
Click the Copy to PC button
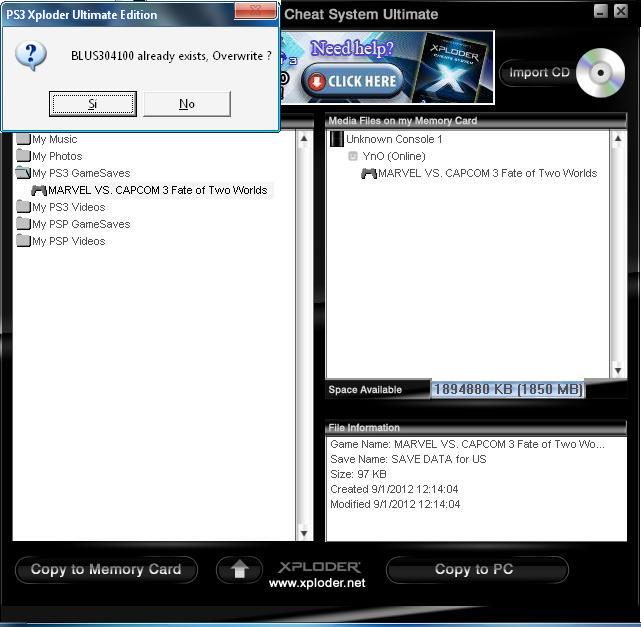(477, 570)
